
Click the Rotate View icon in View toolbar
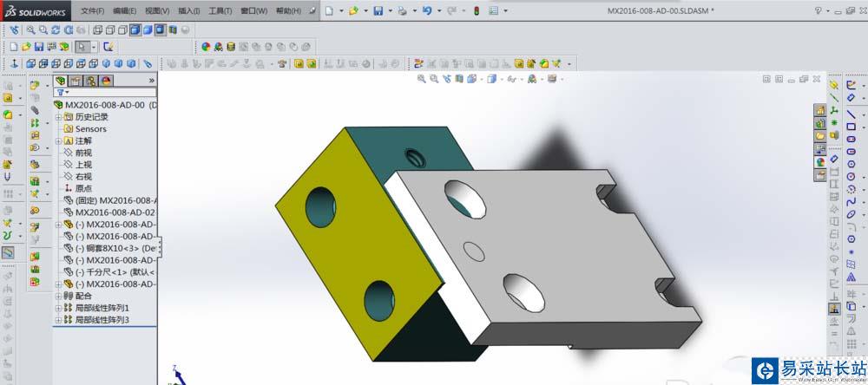[56, 29]
